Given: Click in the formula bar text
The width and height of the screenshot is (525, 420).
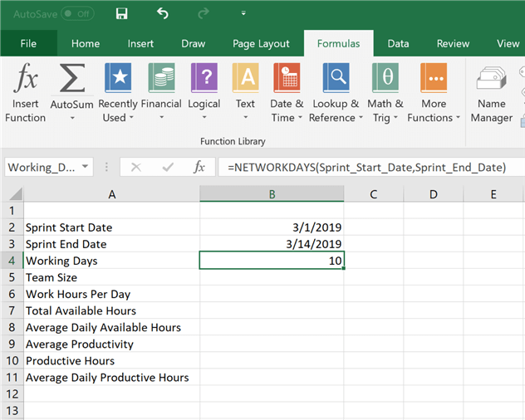Looking at the screenshot, I should (x=366, y=168).
